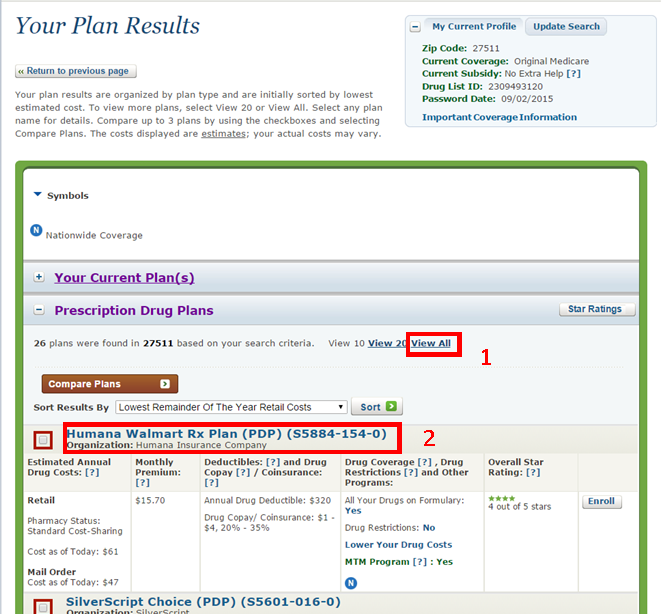Click the View 20 link
The image size is (662, 614).
click(x=386, y=343)
